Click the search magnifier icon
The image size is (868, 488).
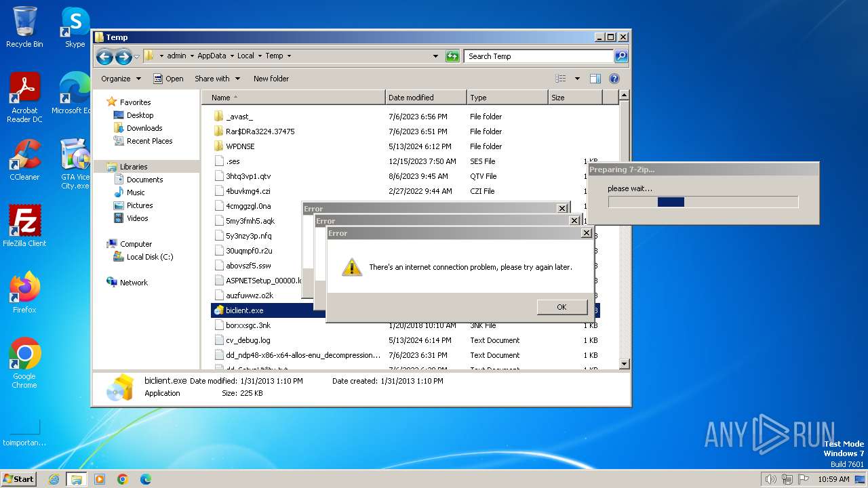(x=620, y=56)
